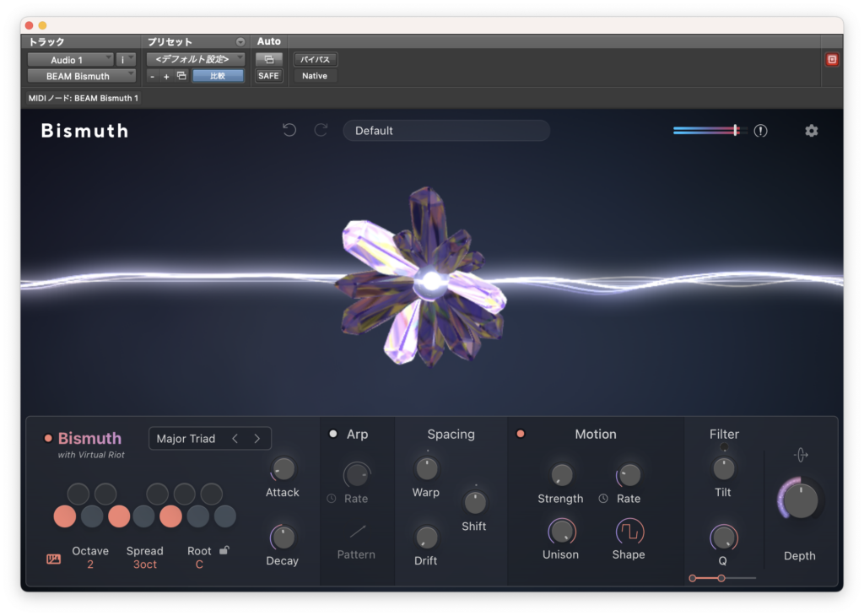Click the Arp Pattern line icon

(x=357, y=531)
